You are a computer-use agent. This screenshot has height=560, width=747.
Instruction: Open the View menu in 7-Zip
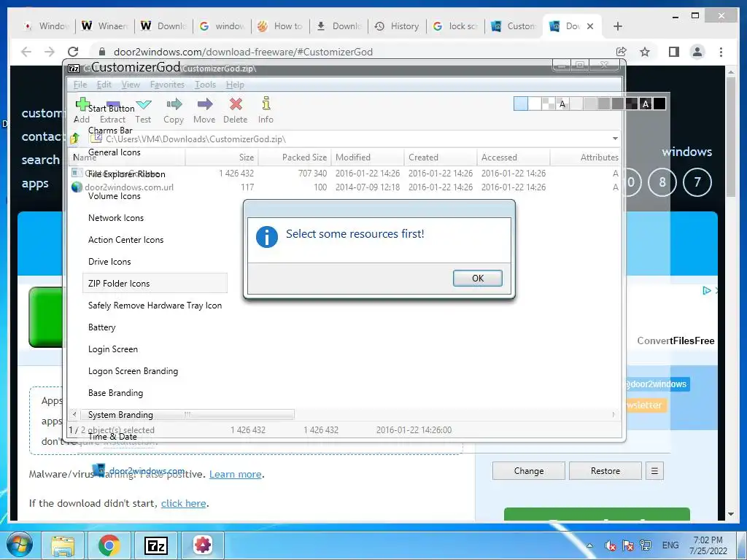tap(131, 85)
